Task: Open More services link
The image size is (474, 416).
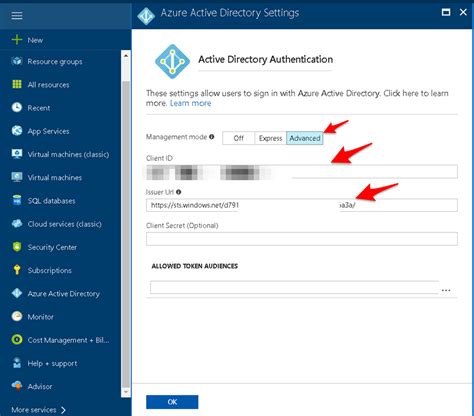Action: pos(34,410)
